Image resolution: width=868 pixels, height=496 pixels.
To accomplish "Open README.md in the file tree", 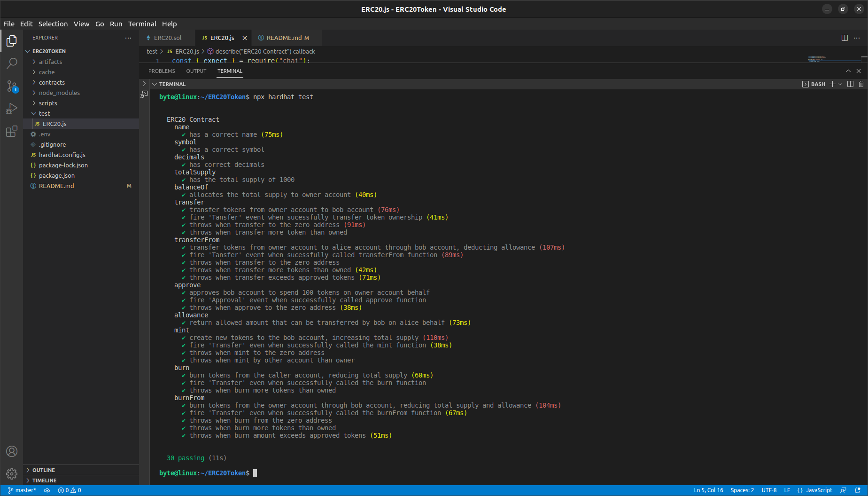I will click(x=81, y=186).
